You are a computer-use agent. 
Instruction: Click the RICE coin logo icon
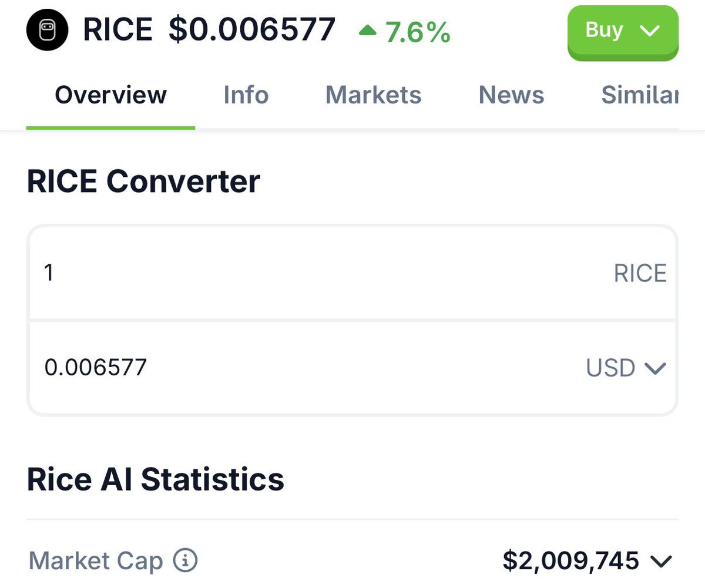tap(47, 30)
